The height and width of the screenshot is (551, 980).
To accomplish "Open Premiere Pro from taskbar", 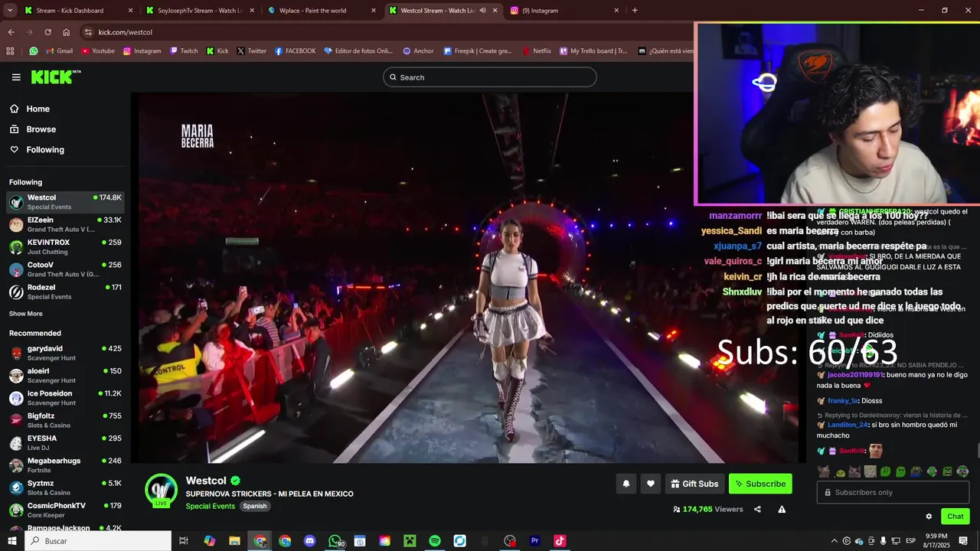I will pos(534,541).
